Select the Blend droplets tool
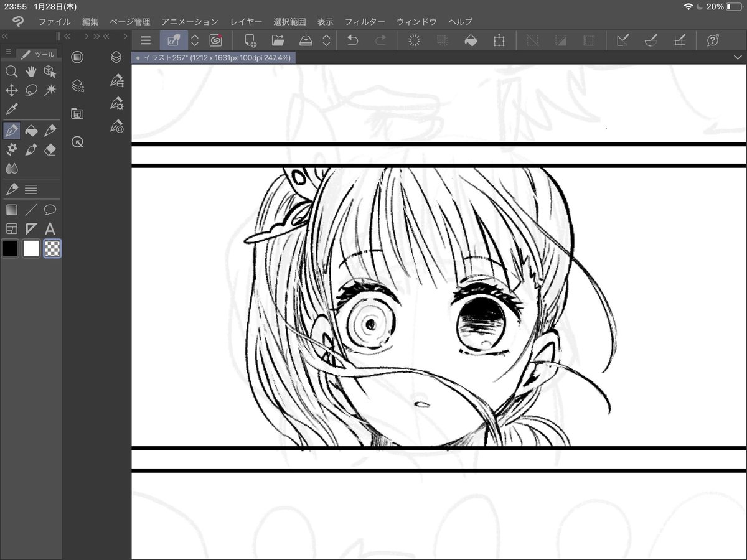This screenshot has width=747, height=560. click(x=11, y=168)
